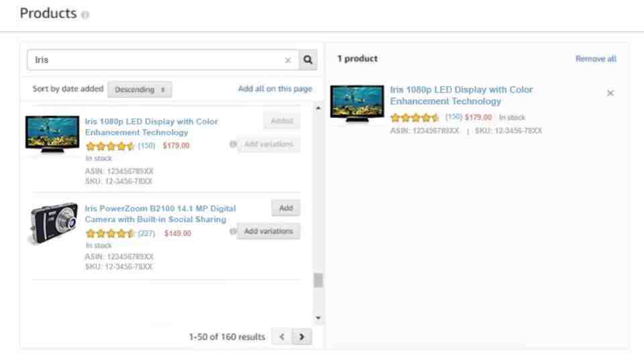Click the scroll-down arrow in results list

point(318,318)
